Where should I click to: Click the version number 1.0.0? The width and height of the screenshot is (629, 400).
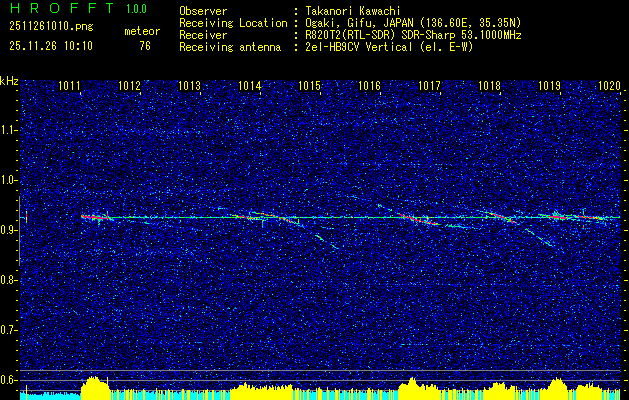click(x=136, y=8)
